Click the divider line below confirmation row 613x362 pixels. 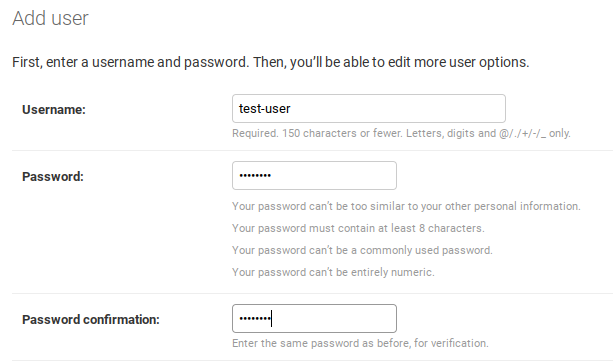tap(312, 360)
